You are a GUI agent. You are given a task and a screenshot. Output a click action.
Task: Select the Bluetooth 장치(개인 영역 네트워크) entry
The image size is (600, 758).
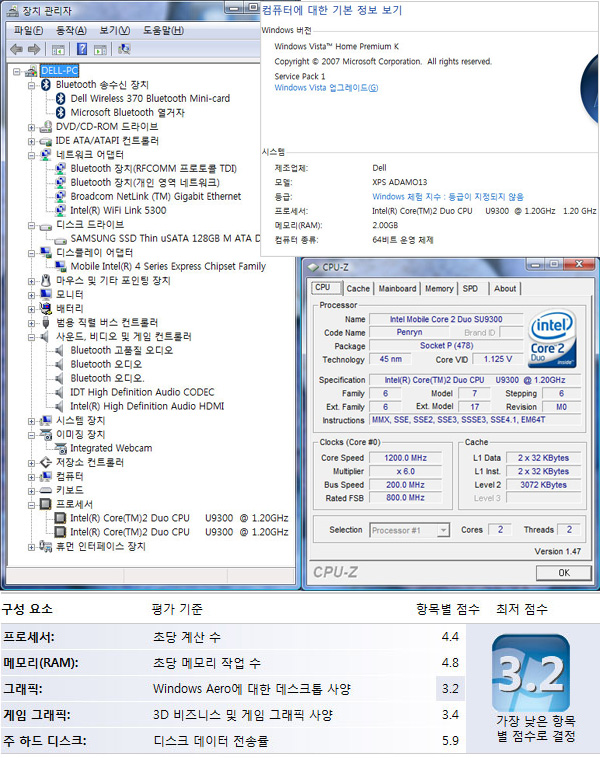point(145,182)
